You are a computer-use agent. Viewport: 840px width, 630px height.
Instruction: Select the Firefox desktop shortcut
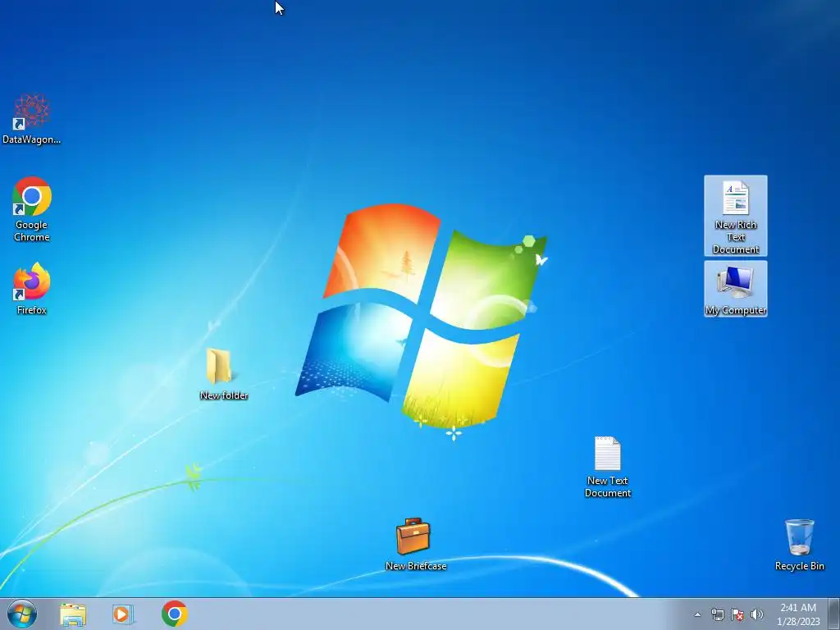[x=32, y=281]
